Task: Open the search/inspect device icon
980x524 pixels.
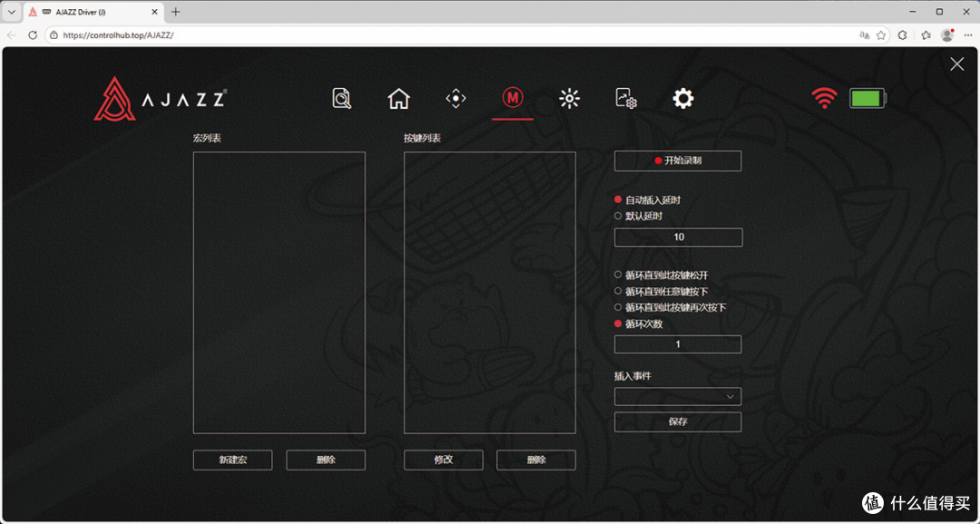Action: [x=342, y=99]
